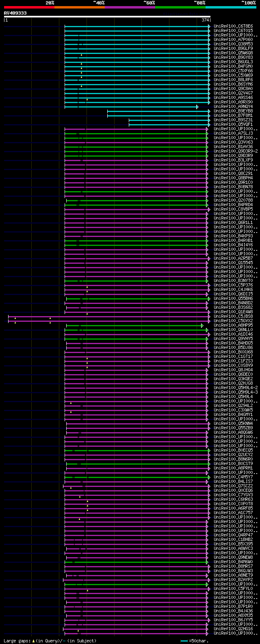Open hit UniRef100_C6T015
260x644 pixels.
[x=233, y=31]
